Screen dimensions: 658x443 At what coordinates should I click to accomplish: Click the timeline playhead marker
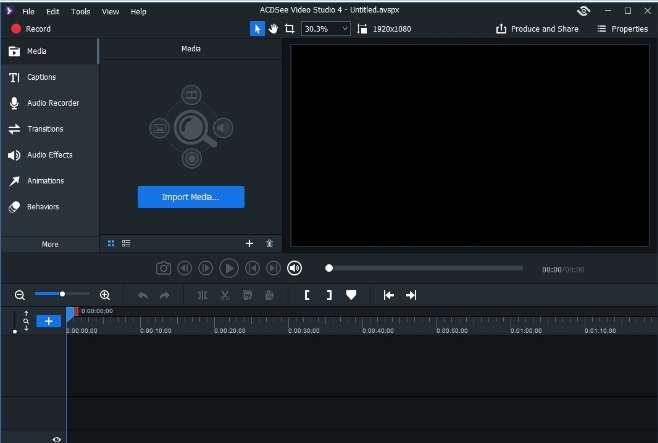(72, 313)
